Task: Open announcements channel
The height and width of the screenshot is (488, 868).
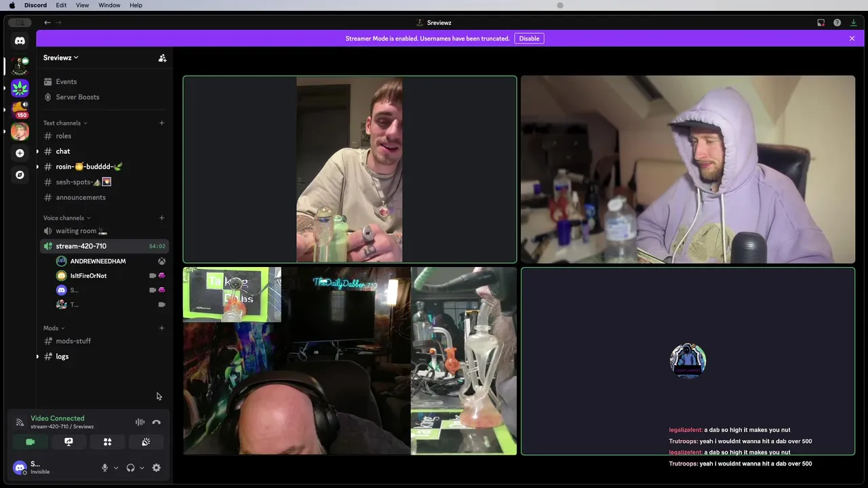Action: [104, 197]
